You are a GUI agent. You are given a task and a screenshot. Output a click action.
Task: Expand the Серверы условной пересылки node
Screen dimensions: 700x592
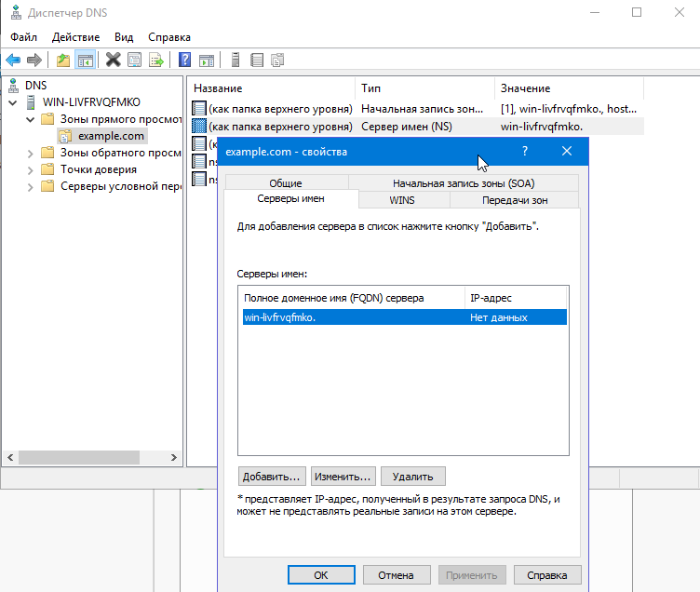click(31, 186)
